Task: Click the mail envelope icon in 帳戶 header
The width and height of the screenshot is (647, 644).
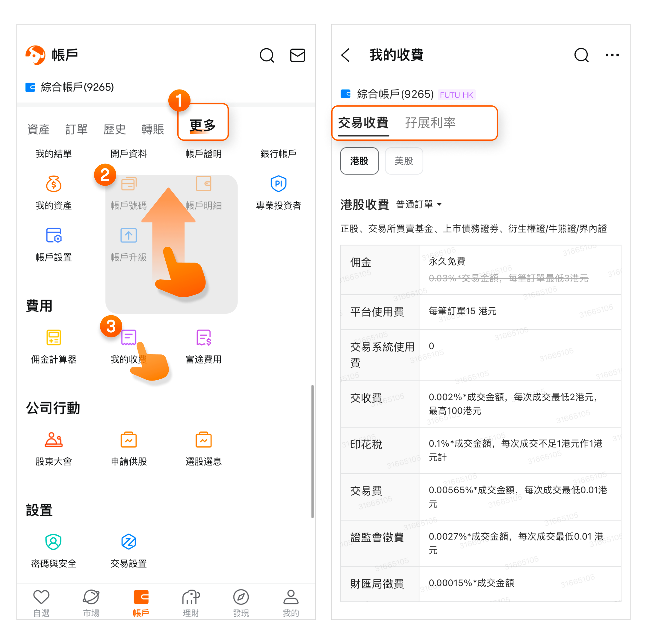Action: click(x=297, y=55)
